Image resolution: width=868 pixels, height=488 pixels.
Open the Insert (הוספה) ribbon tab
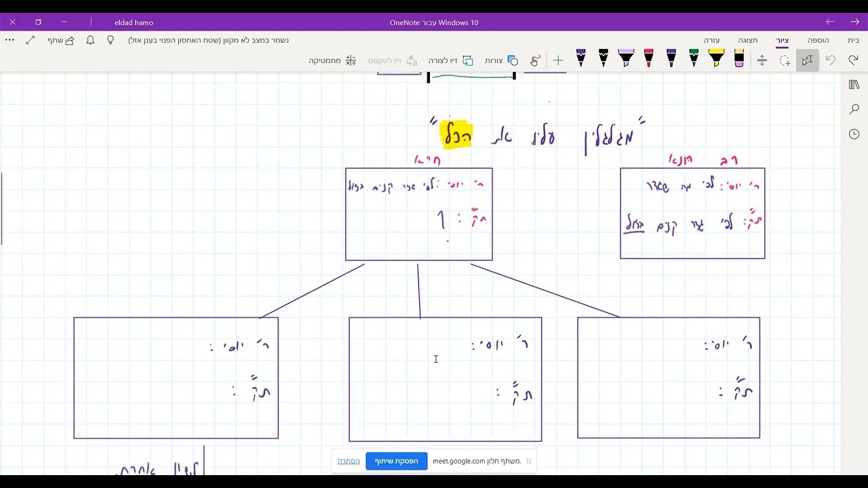click(818, 40)
